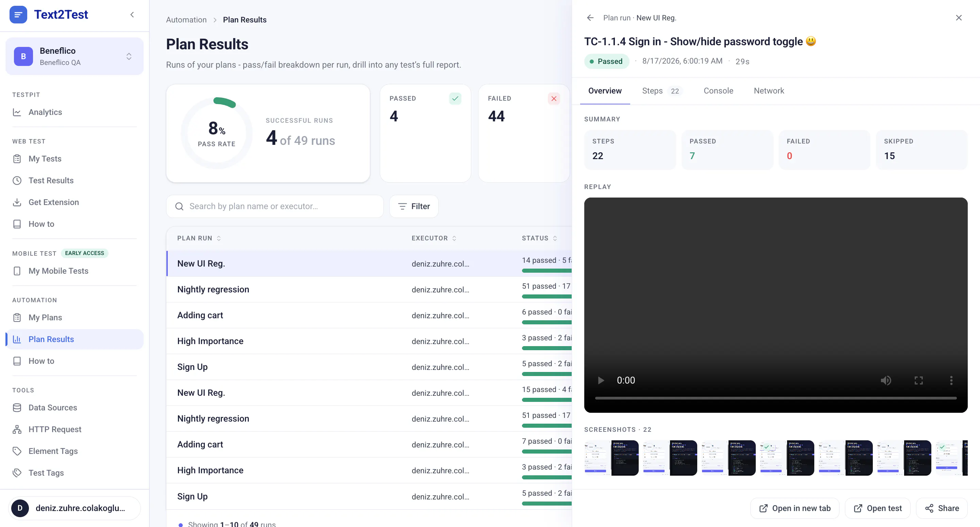Share this test result
980x527 pixels.
pyautogui.click(x=942, y=508)
